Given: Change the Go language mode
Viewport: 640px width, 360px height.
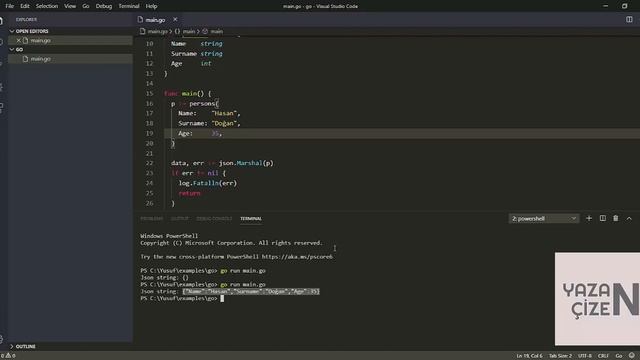Looking at the screenshot, I should pos(619,356).
